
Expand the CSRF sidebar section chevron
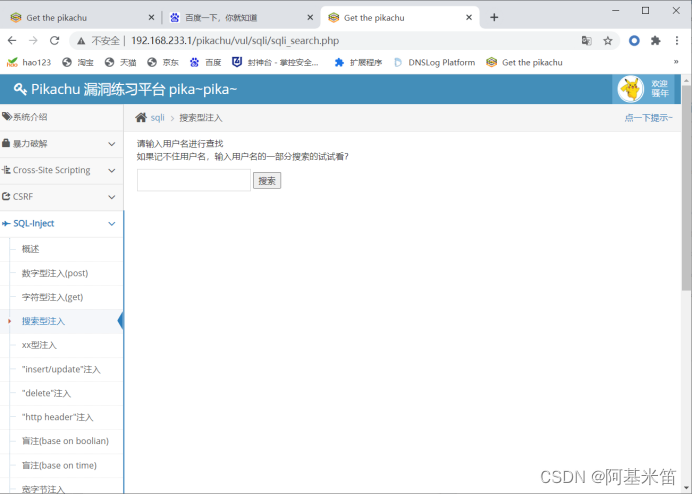(x=112, y=197)
